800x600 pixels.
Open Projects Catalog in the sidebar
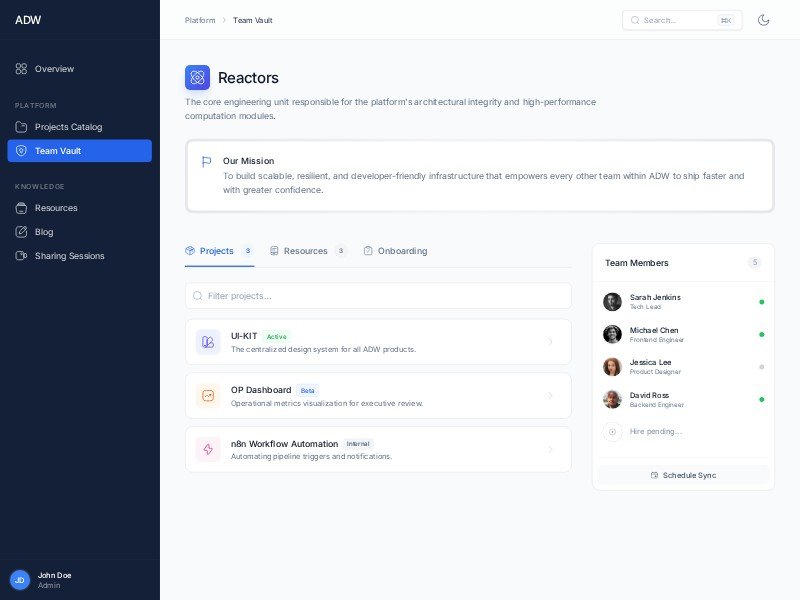pyautogui.click(x=68, y=127)
